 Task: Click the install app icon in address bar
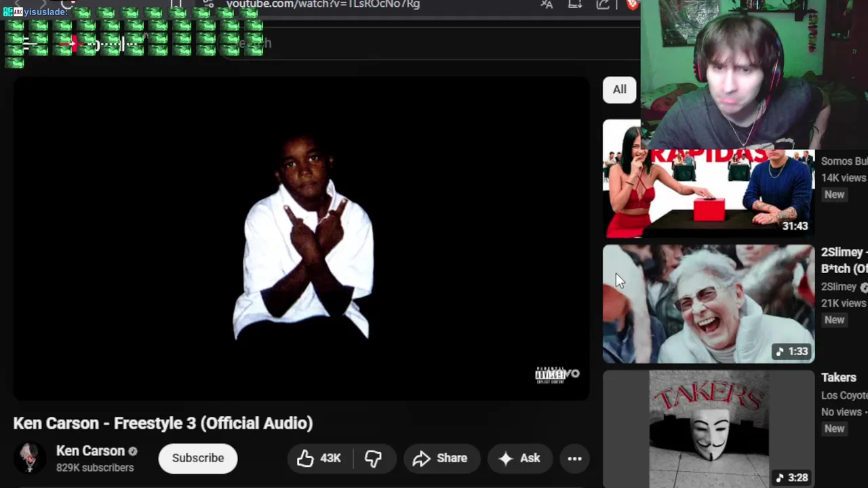(575, 4)
